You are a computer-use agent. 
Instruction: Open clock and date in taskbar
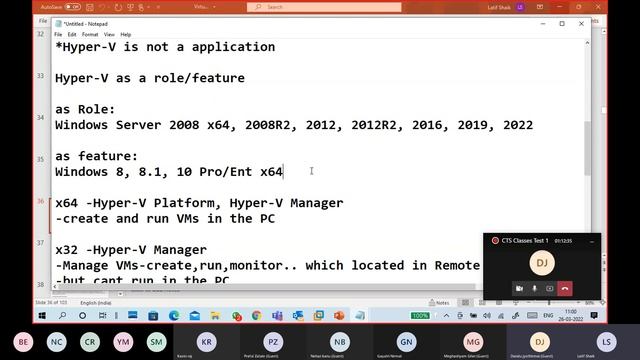[571, 315]
